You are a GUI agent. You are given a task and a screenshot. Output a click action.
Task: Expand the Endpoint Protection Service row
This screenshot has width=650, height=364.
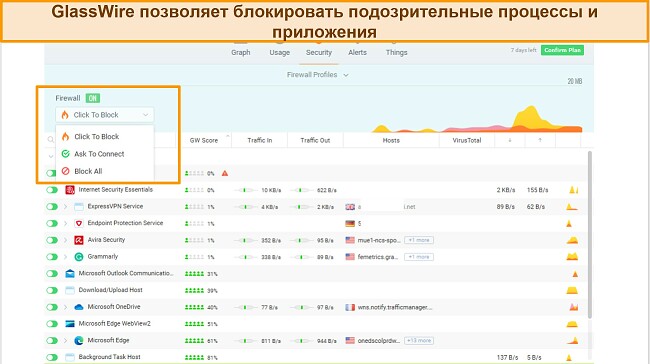tap(65, 223)
